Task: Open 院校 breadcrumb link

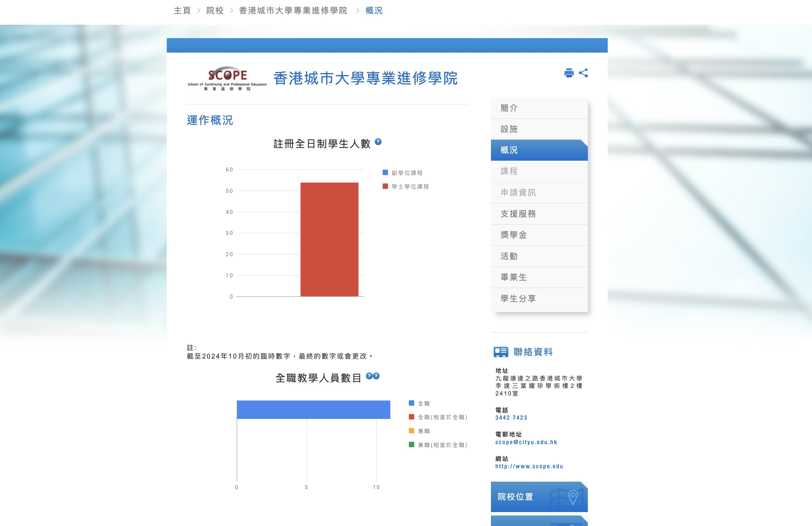Action: (x=215, y=11)
